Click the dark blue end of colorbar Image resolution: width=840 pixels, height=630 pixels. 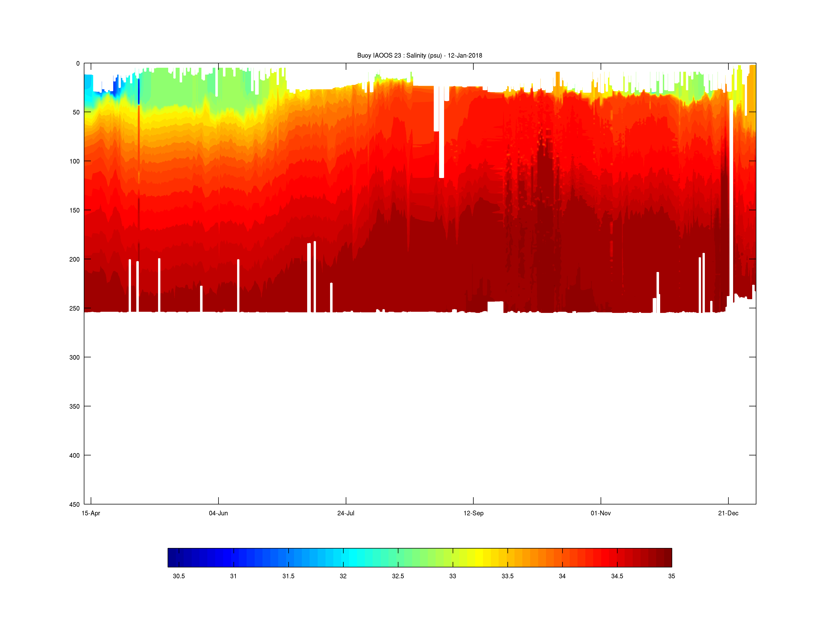tap(173, 557)
